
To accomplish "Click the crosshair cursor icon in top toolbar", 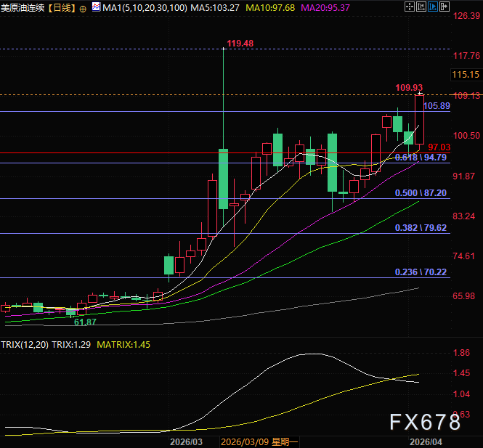I will click(410, 7).
